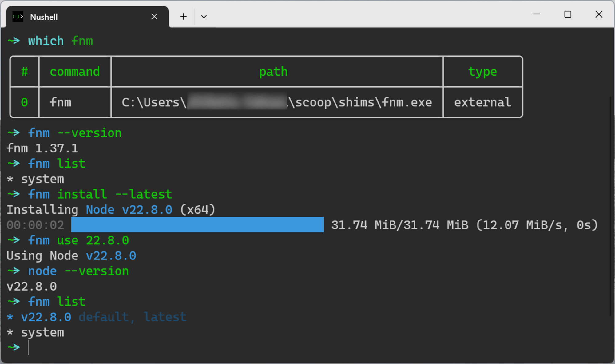This screenshot has height=364, width=615.
Task: Click the '#' column header
Action: tap(25, 72)
